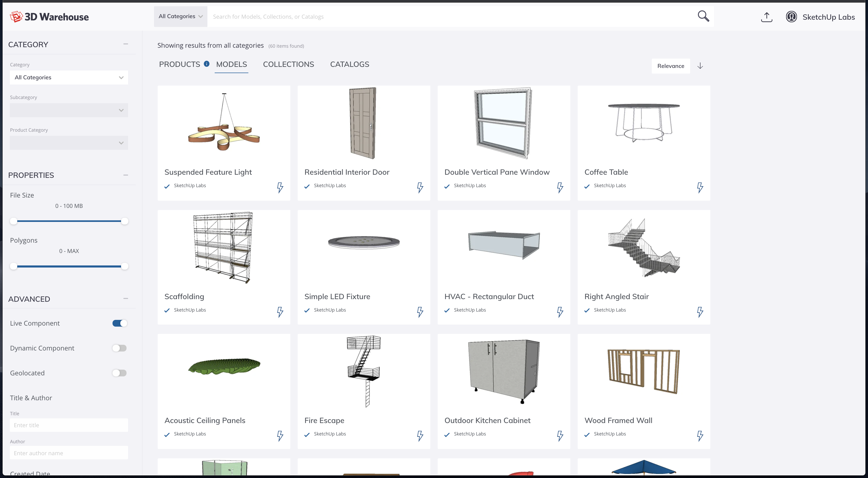The image size is (868, 478).
Task: Switch to the COLLECTIONS tab
Action: tap(289, 64)
